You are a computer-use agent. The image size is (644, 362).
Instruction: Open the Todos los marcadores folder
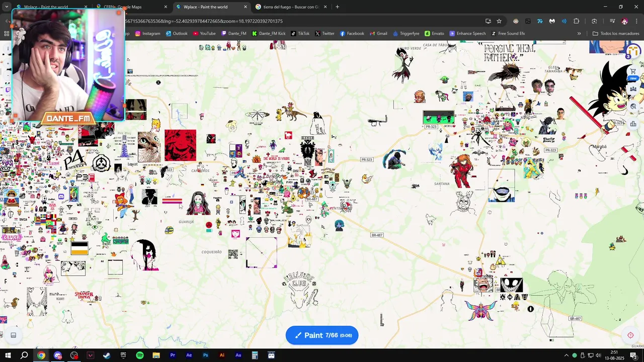[616, 34]
